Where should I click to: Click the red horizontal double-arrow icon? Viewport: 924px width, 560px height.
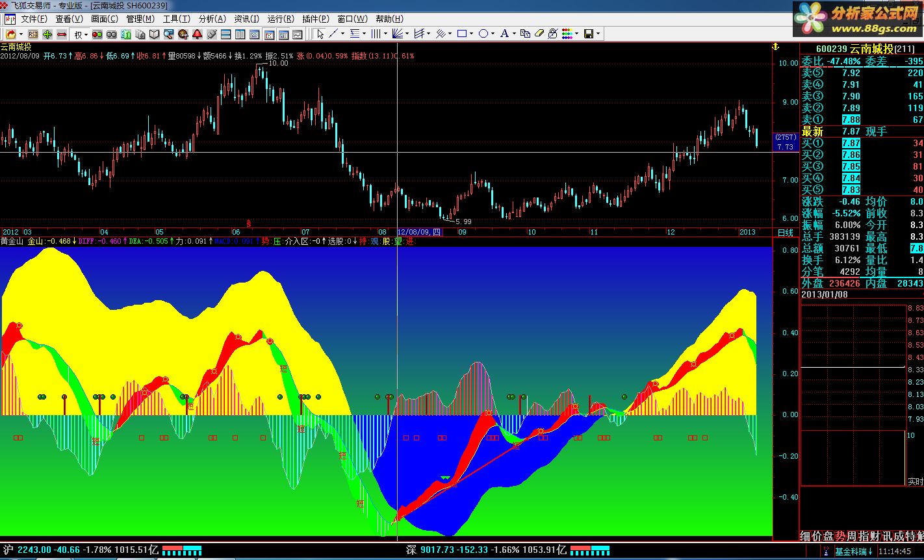62,34
